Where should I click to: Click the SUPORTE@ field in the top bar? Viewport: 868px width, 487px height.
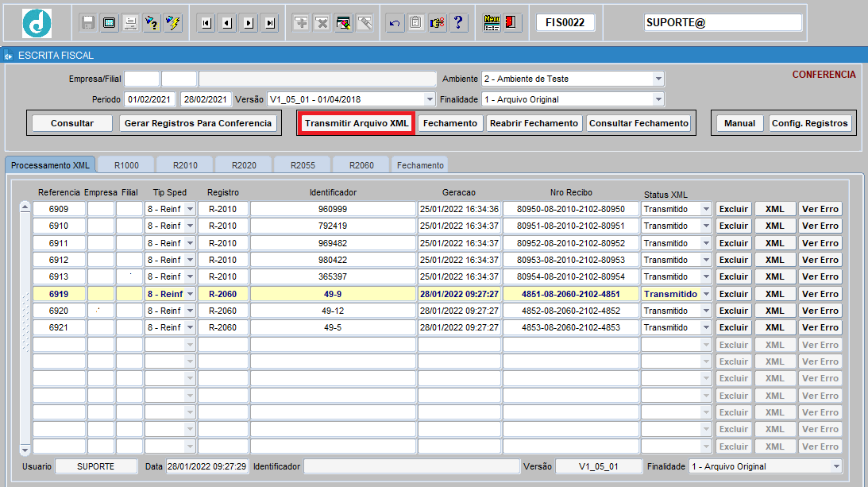pos(723,23)
